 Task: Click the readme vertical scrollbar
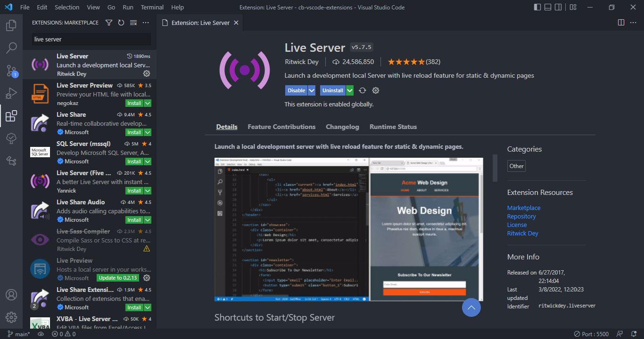(x=495, y=168)
